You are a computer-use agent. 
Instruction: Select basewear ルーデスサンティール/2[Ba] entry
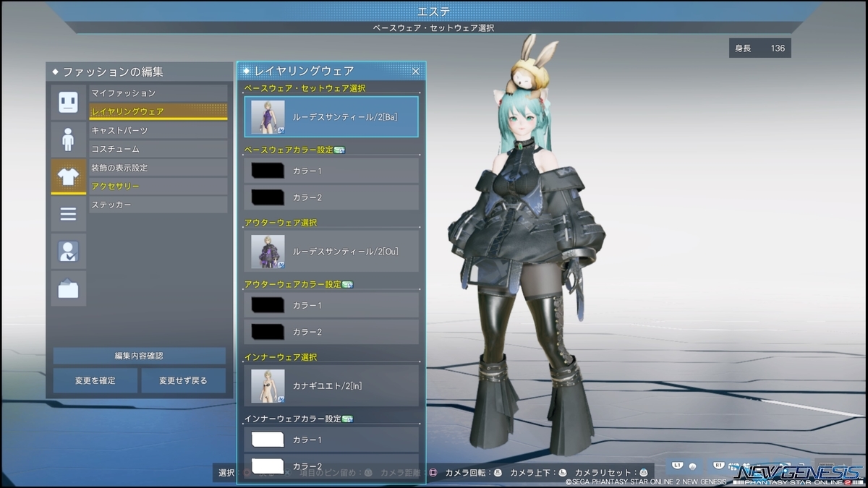pyautogui.click(x=331, y=117)
